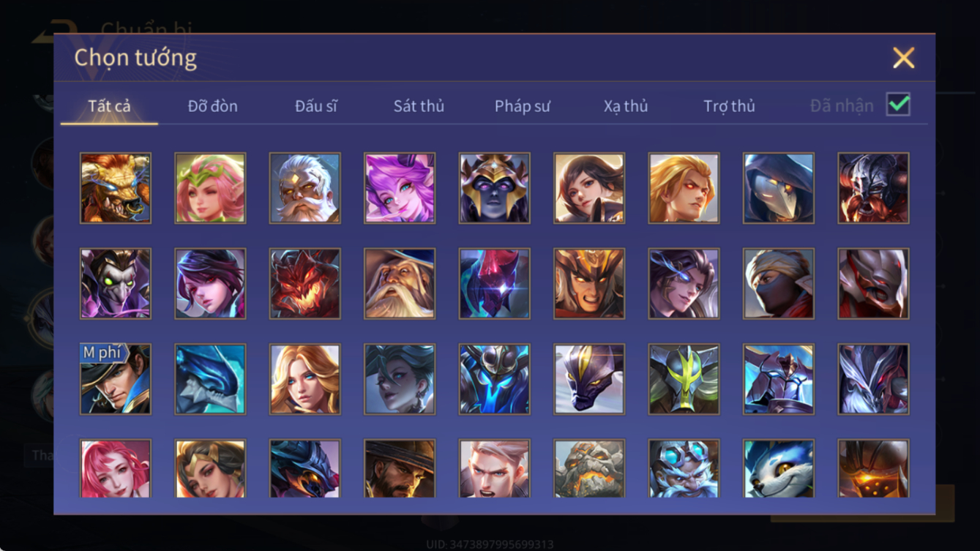Pick the hero marked 'M phí'
980x551 pixels.
pos(116,379)
